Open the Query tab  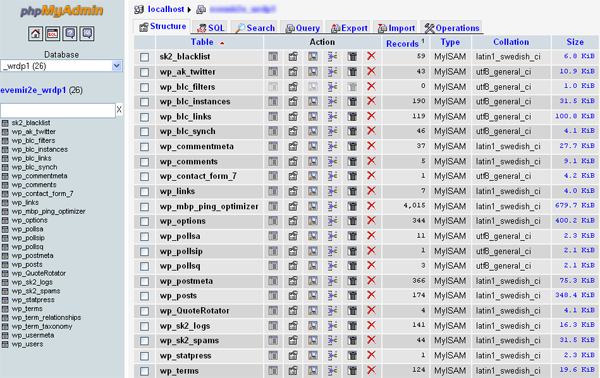coord(302,28)
